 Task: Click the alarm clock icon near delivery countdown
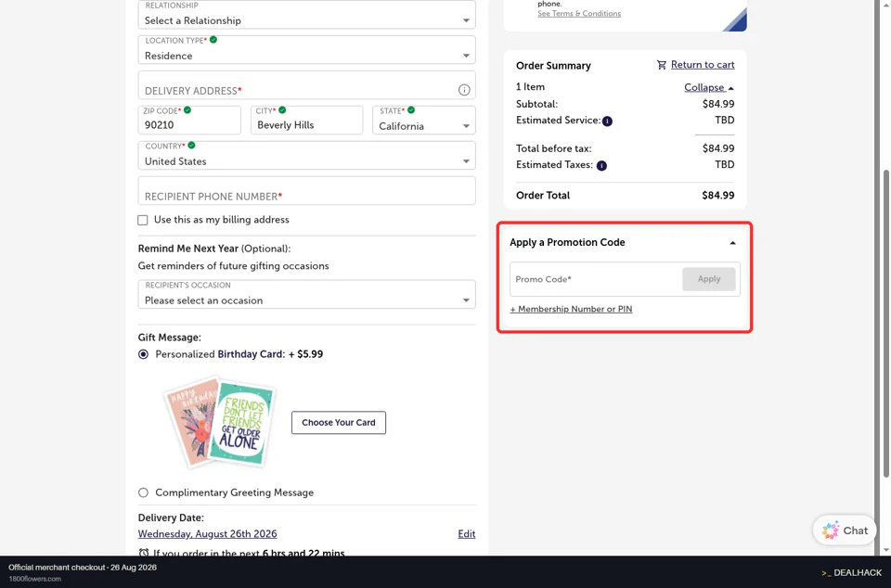[x=144, y=553]
